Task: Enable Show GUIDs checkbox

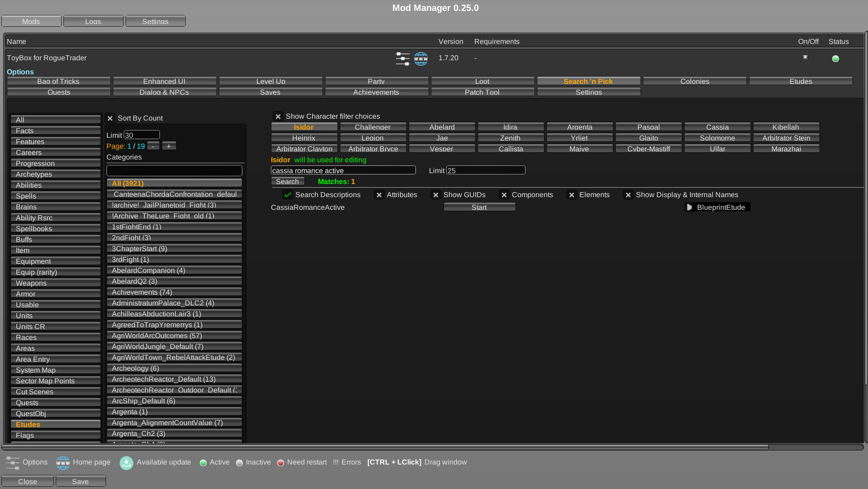Action: (436, 195)
